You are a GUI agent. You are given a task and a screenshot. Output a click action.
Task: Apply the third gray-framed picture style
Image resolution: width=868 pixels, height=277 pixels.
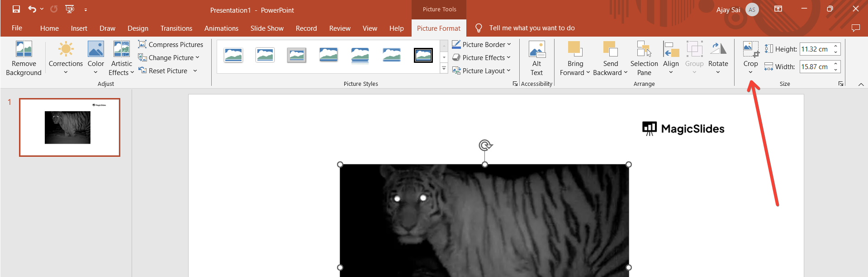297,55
